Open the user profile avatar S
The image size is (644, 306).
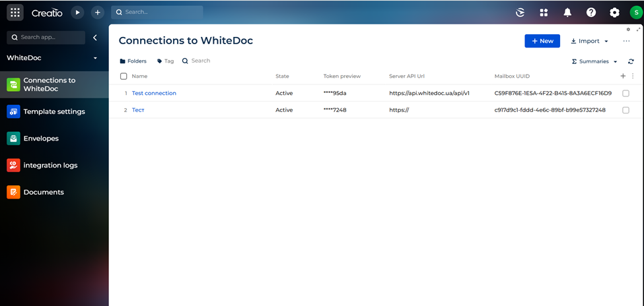click(636, 13)
